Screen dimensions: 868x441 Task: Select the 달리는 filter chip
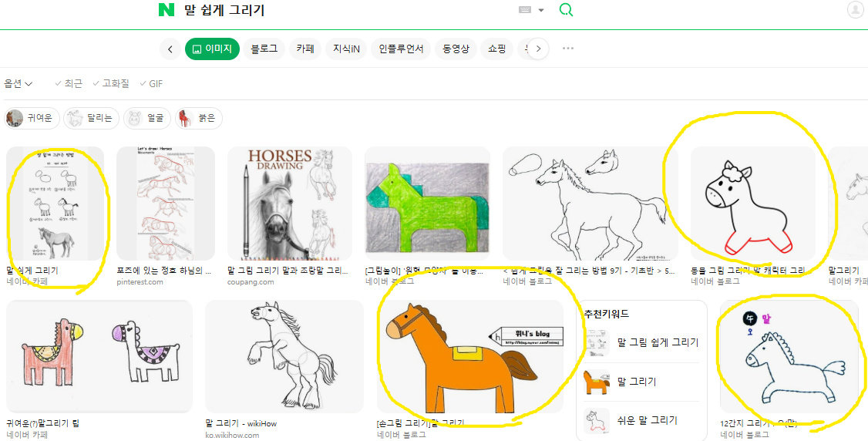pyautogui.click(x=91, y=118)
